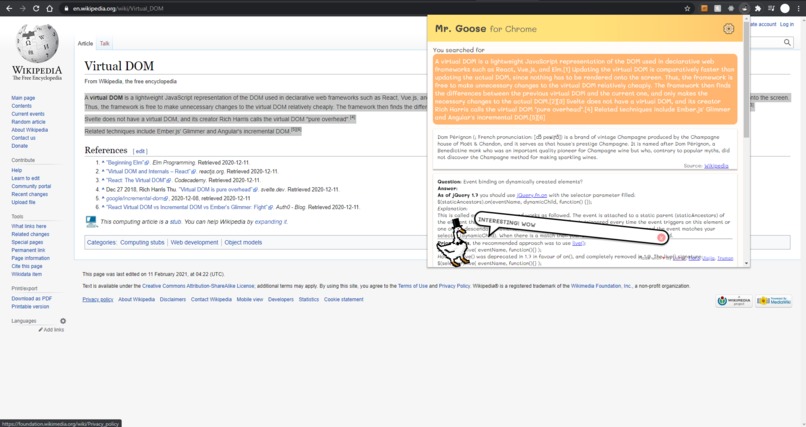Open the Cookie statement footer link

(x=343, y=299)
